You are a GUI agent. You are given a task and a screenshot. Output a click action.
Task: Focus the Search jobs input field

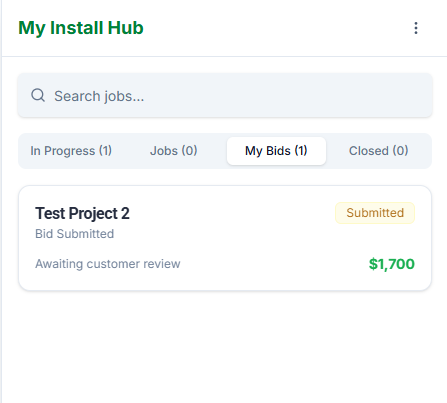[x=225, y=95]
